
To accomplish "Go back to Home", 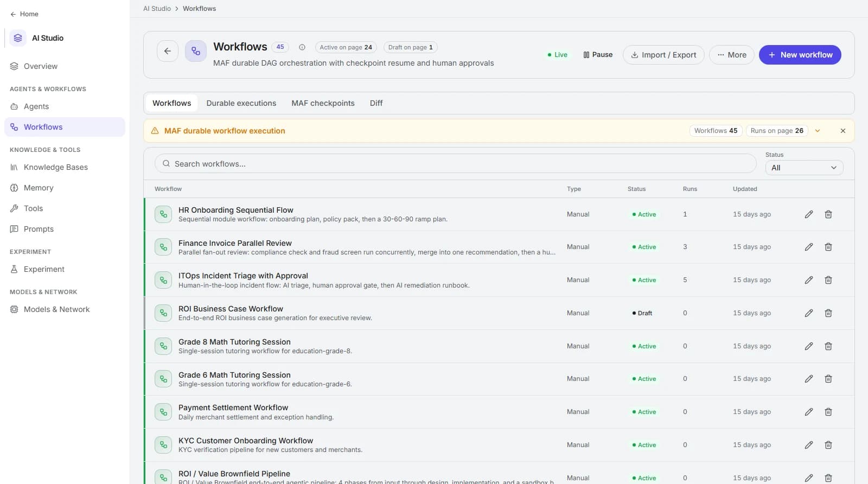I will click(x=24, y=14).
